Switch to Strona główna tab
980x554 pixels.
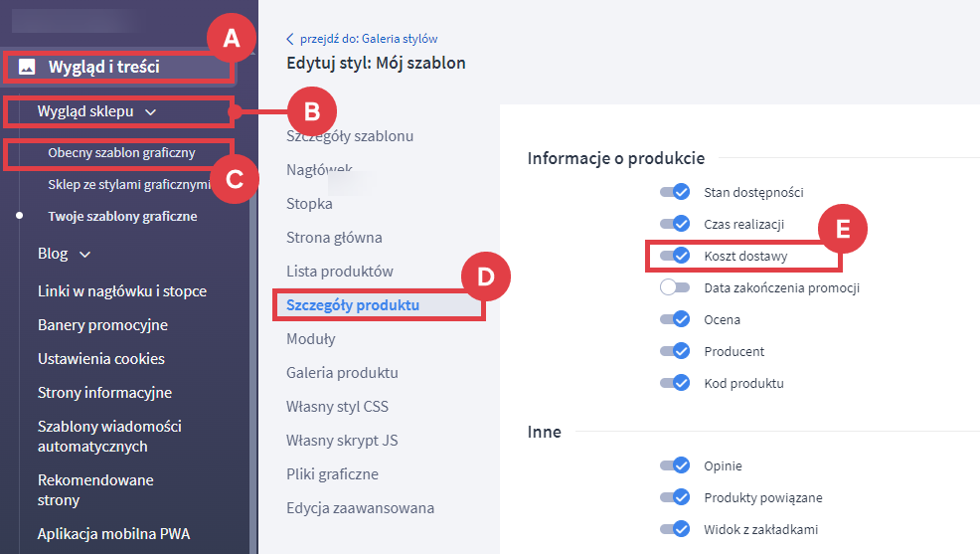(334, 238)
